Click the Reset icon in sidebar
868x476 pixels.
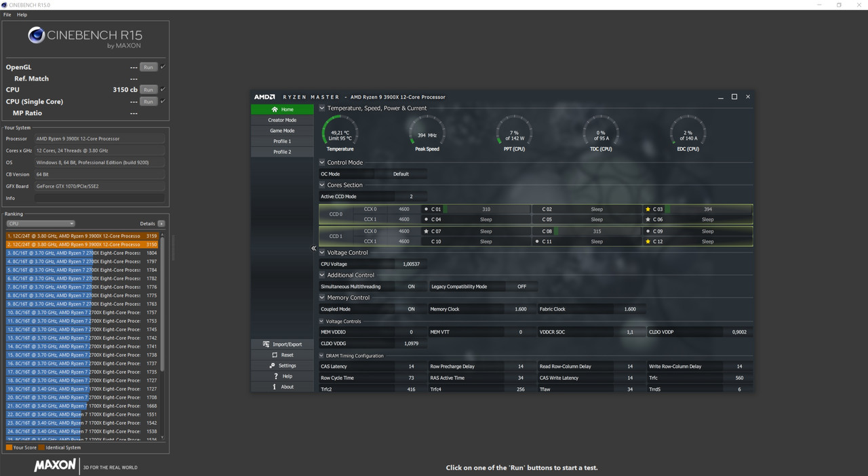275,355
